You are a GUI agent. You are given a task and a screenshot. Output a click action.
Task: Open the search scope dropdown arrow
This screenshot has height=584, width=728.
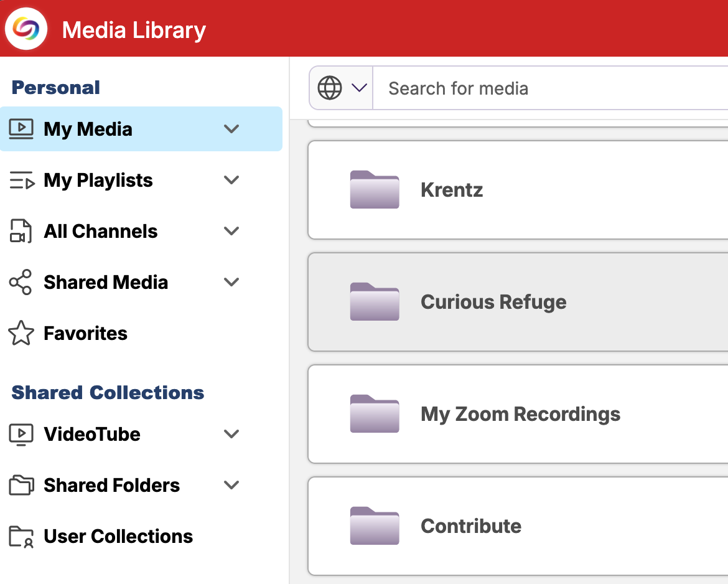360,87
